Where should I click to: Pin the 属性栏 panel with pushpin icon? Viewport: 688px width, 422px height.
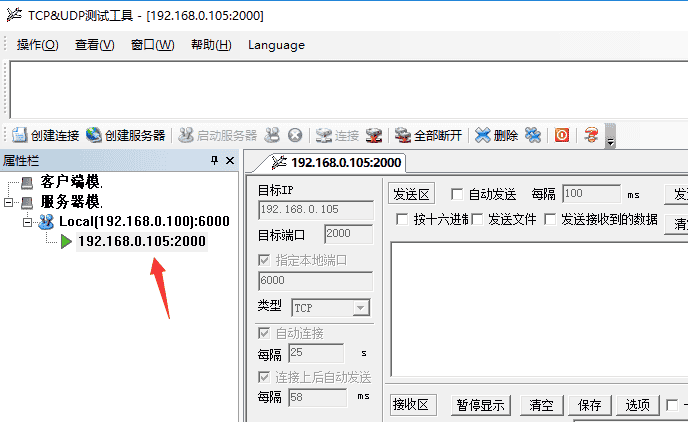[x=214, y=161]
